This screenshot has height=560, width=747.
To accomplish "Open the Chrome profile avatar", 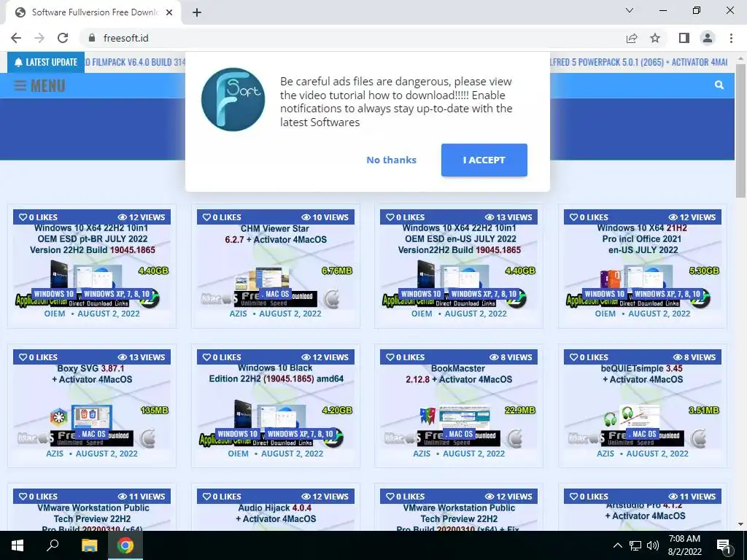I will (x=708, y=38).
